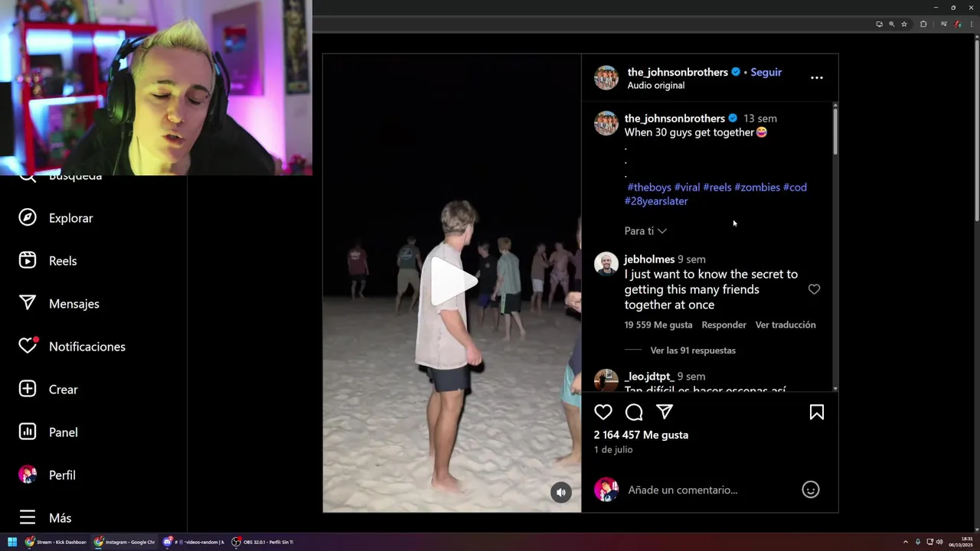Save post with bookmark icon
Image resolution: width=980 pixels, height=551 pixels.
[817, 412]
